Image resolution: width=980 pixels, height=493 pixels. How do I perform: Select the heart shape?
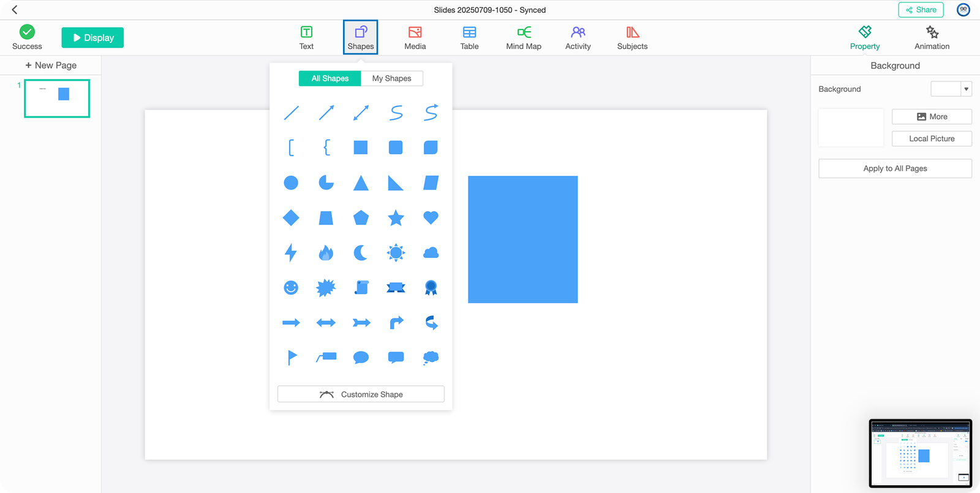point(431,217)
